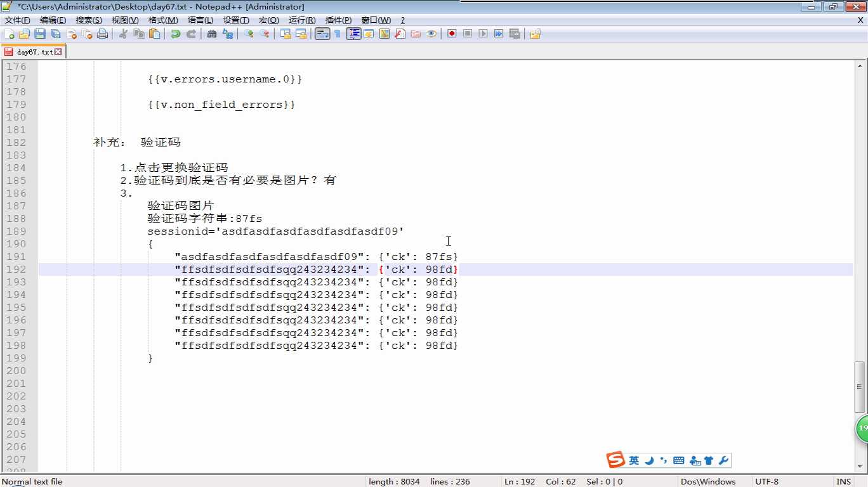Open Sogou toolbox wrench icon
Viewport: 868px width, 487px height.
(x=723, y=460)
